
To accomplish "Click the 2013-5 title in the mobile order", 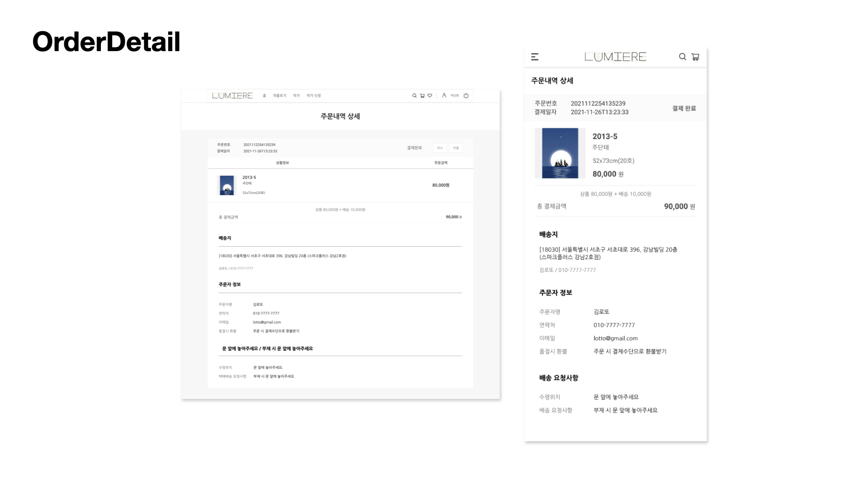I will click(x=605, y=136).
